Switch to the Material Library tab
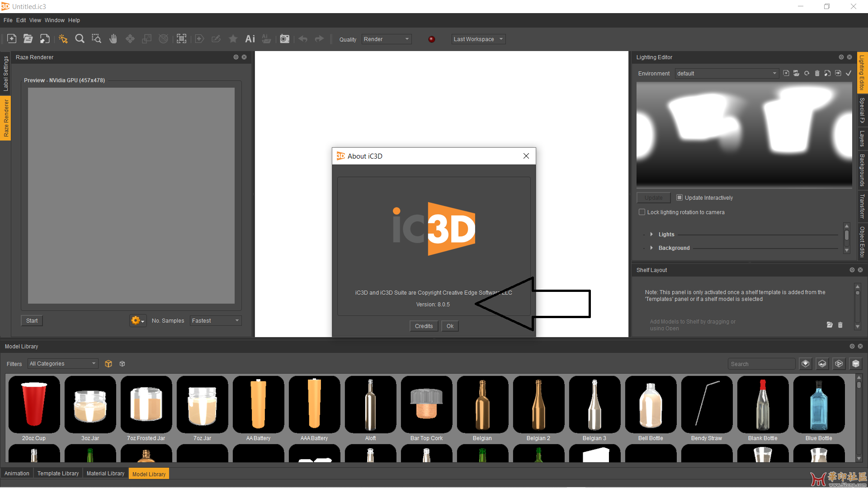This screenshot has height=488, width=868. pyautogui.click(x=105, y=474)
